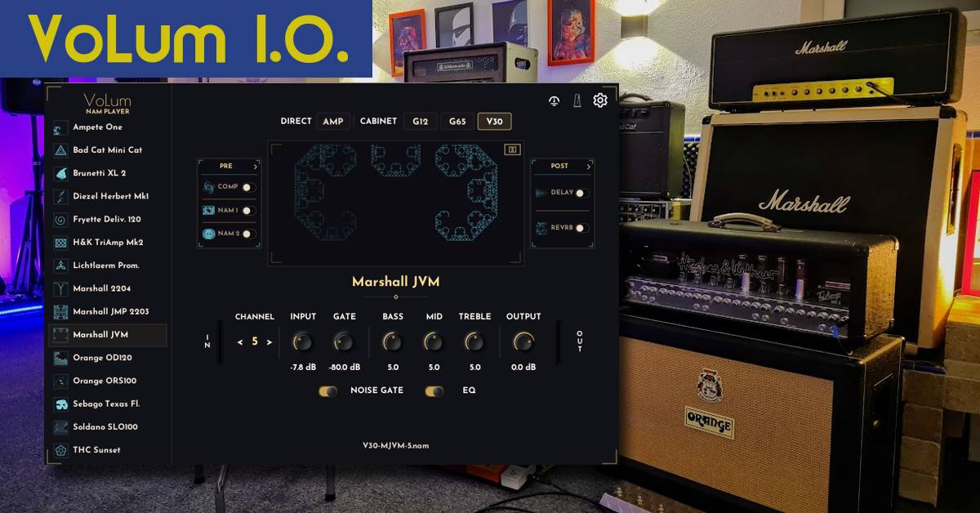Turn on the DELAY toggle

pos(582,194)
